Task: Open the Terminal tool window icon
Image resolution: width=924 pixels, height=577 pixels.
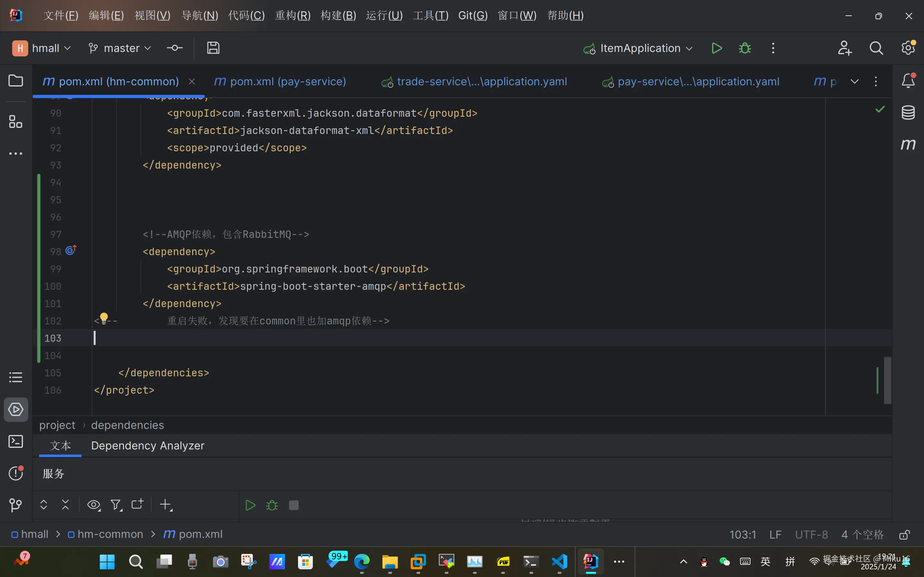Action: (16, 441)
